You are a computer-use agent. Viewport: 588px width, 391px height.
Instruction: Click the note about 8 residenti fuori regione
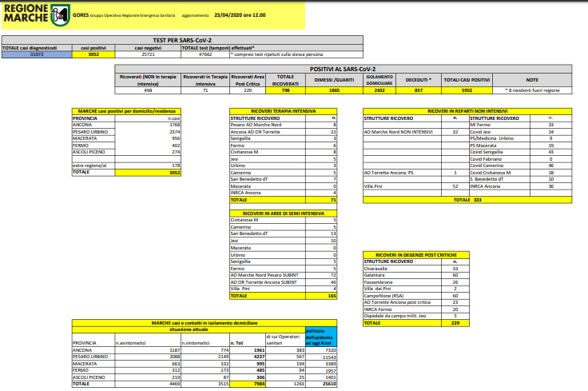coord(532,90)
